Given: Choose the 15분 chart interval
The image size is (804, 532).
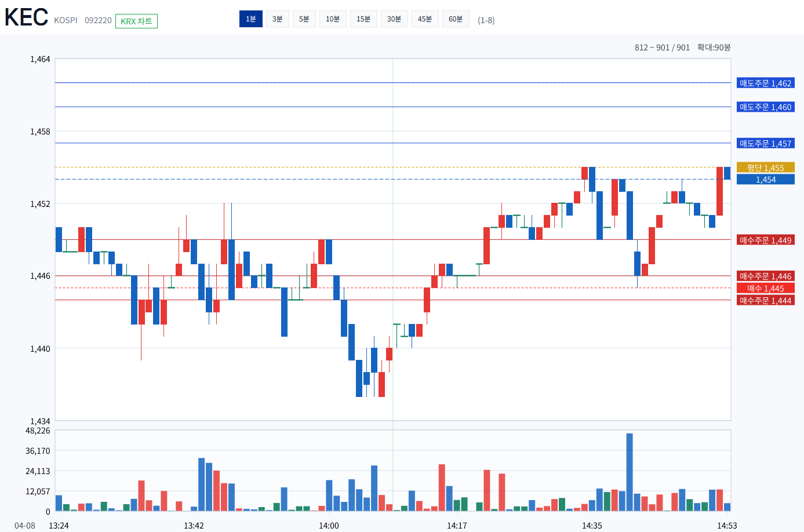Looking at the screenshot, I should pyautogui.click(x=363, y=19).
